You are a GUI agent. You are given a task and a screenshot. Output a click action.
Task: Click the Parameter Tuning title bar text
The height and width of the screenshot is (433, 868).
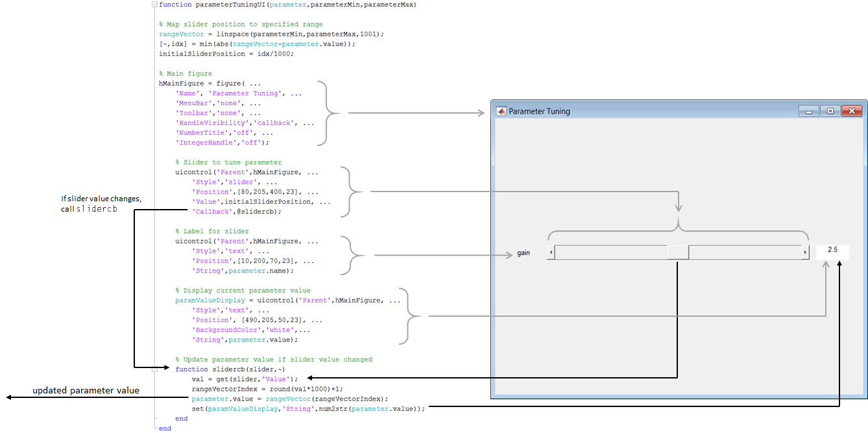539,112
